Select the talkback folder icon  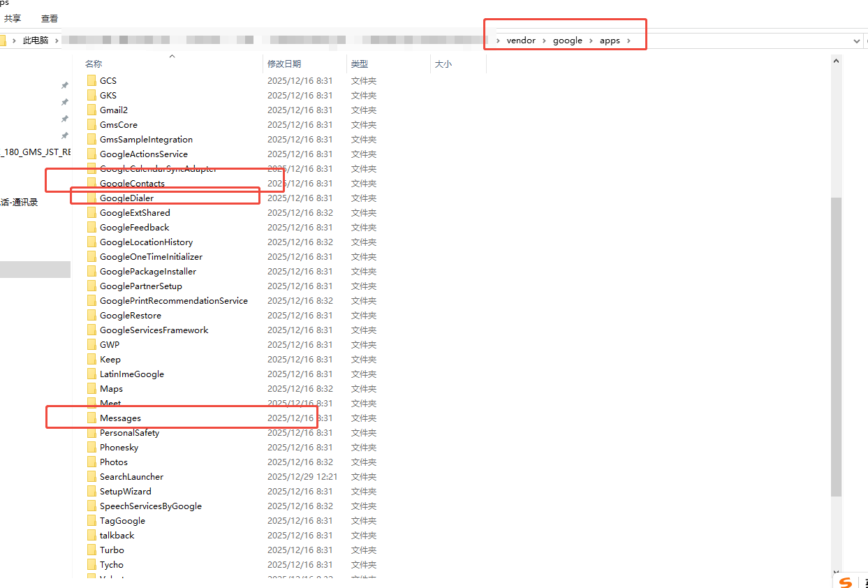(91, 535)
